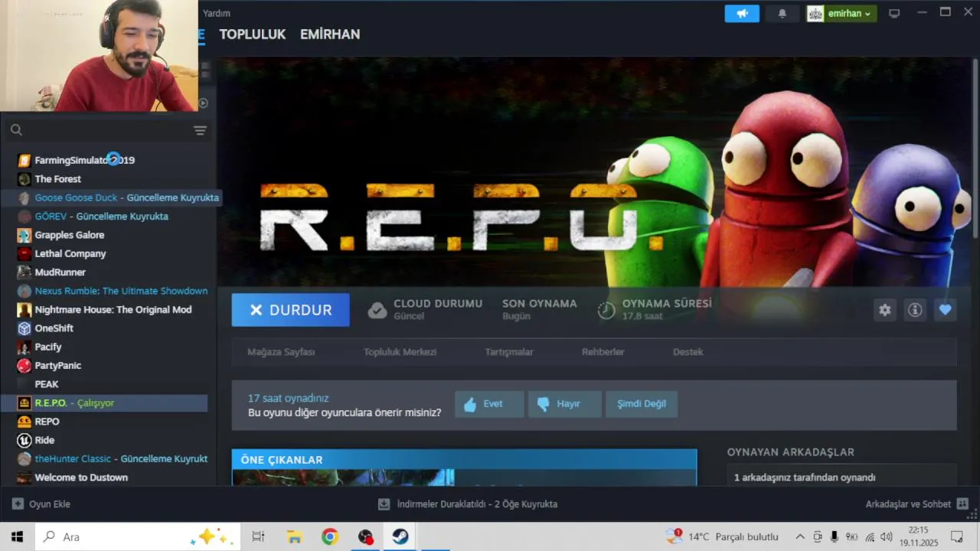
Task: Open the Mağaza Sayfası tab
Action: coord(281,352)
